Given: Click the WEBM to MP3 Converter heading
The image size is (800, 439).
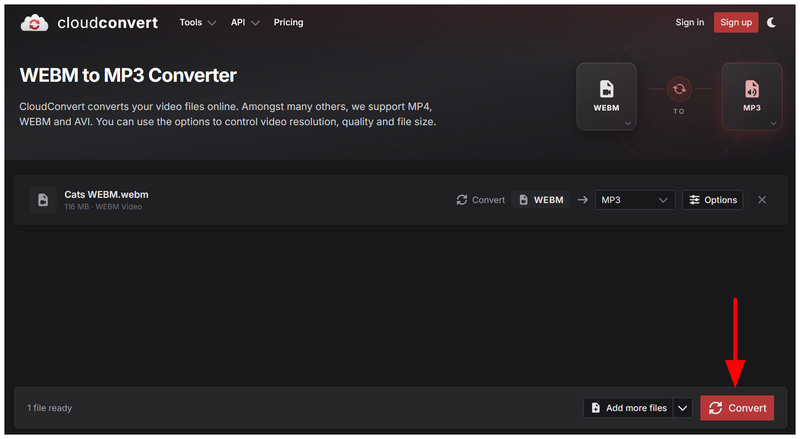Looking at the screenshot, I should (128, 76).
